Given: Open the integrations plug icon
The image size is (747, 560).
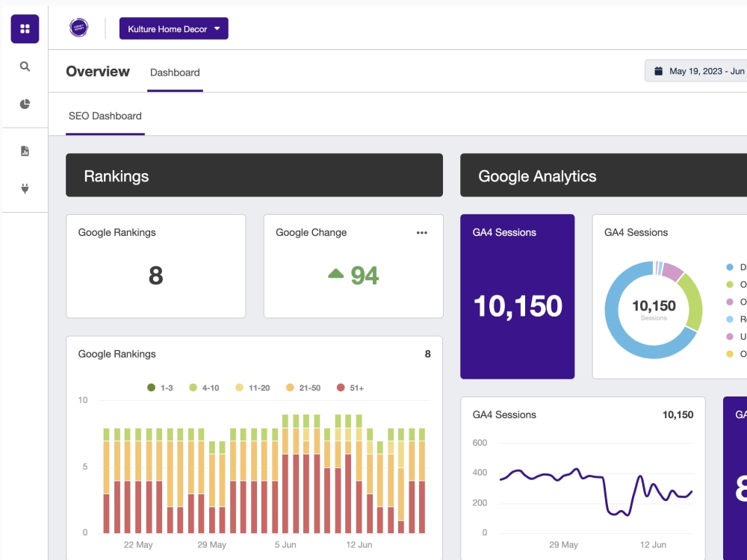Looking at the screenshot, I should point(25,189).
